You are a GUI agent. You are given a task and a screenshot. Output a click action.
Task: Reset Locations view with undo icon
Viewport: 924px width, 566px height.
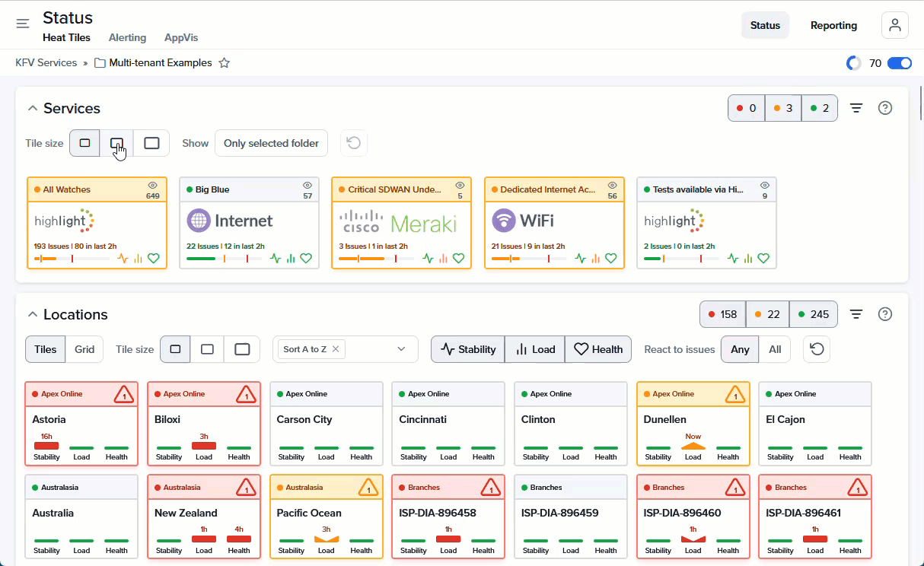tap(817, 349)
